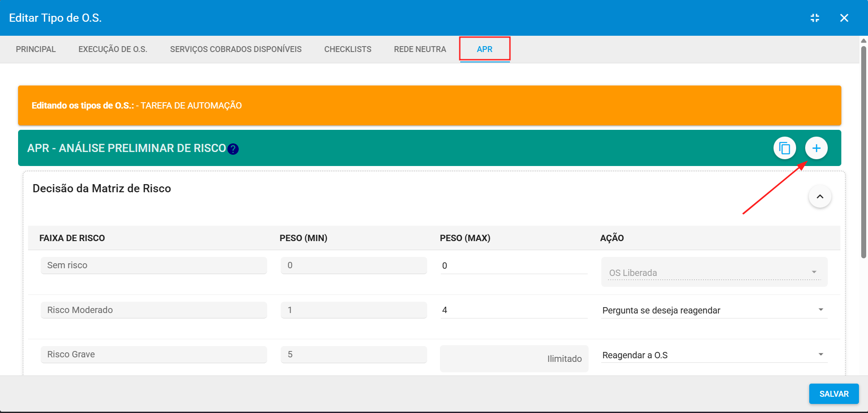This screenshot has width=868, height=413.
Task: Click the plus button to add APR
Action: [816, 148]
